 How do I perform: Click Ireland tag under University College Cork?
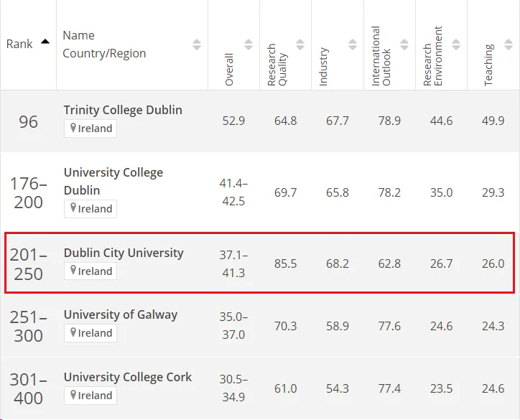pos(90,396)
